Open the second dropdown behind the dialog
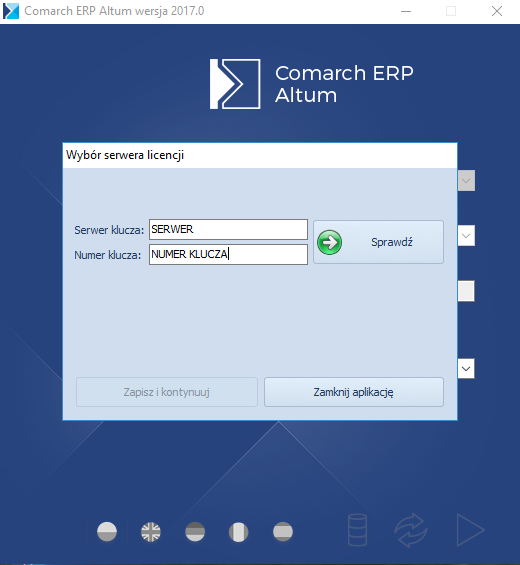 point(466,236)
